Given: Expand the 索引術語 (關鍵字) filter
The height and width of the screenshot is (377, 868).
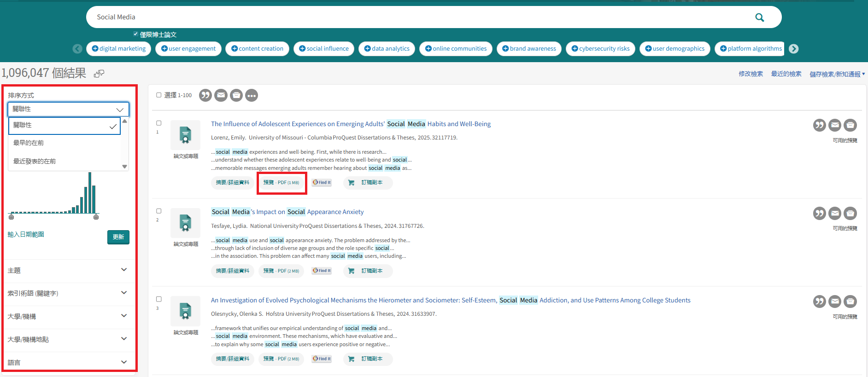Looking at the screenshot, I should tap(67, 293).
